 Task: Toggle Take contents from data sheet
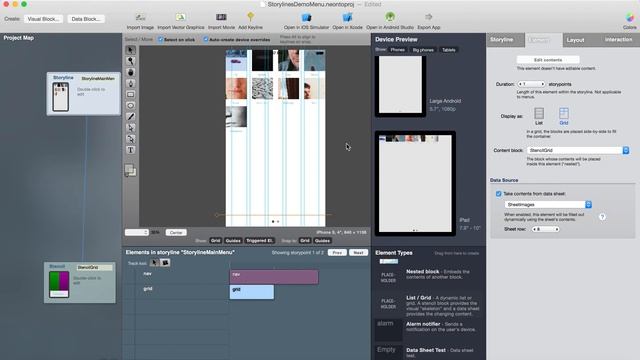pyautogui.click(x=498, y=194)
